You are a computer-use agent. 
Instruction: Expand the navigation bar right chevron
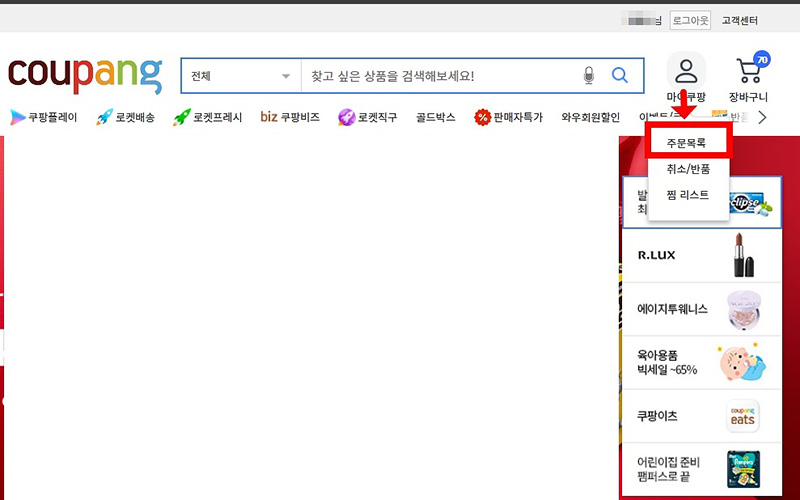[x=762, y=118]
